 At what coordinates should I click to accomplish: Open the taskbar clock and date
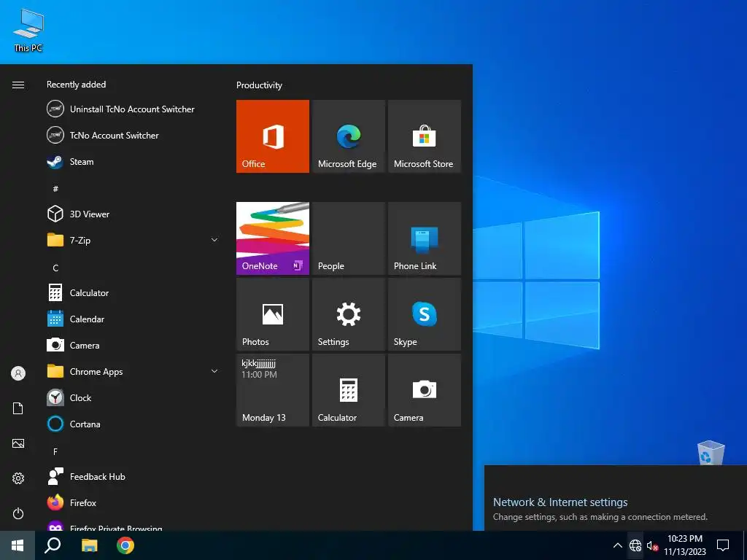coord(685,545)
